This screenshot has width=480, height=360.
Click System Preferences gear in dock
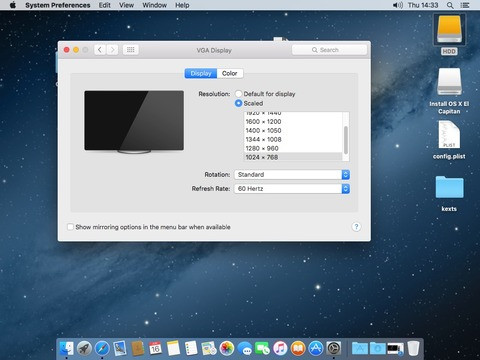tap(334, 349)
